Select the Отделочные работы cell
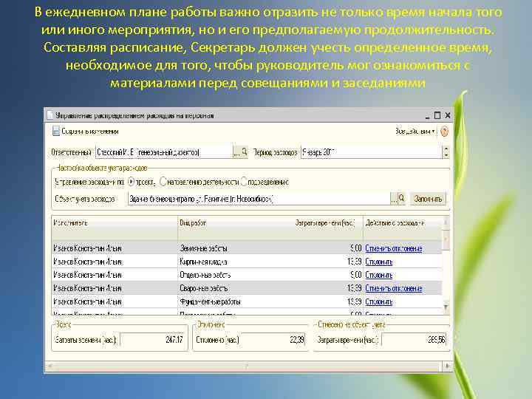Screen dimensions: 532x399 (x=236, y=275)
